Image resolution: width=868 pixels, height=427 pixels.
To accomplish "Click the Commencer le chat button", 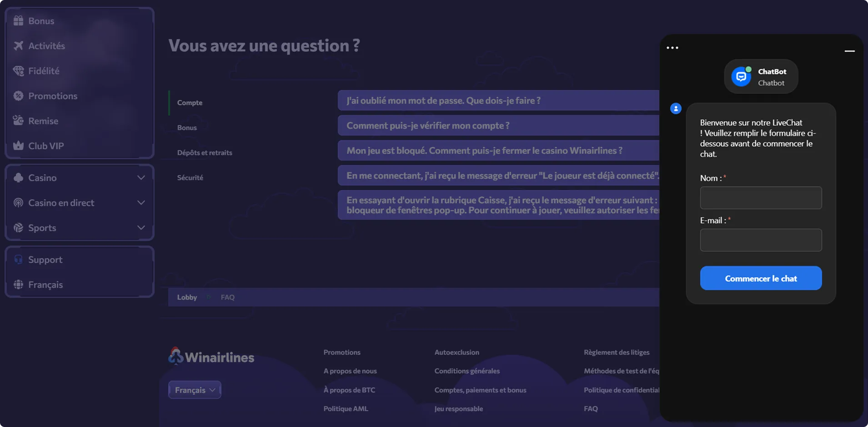I will point(760,278).
